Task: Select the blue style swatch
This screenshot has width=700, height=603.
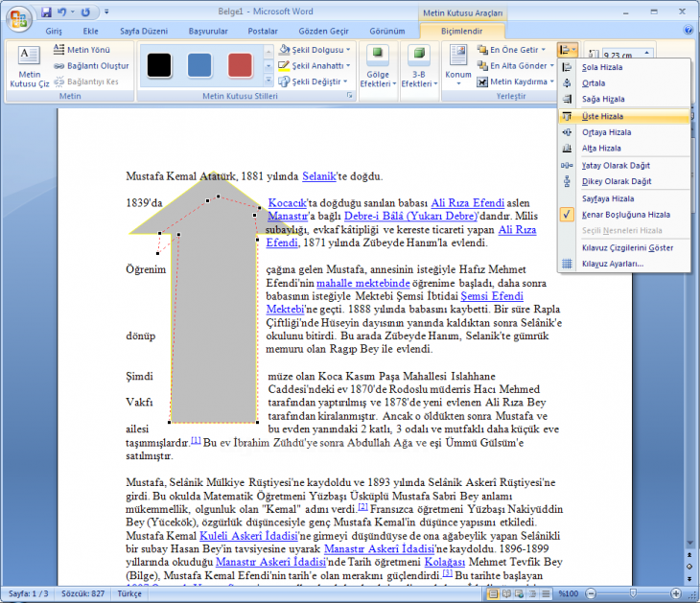Action: [199, 65]
